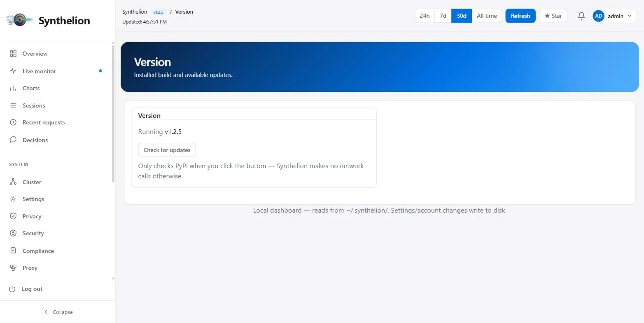This screenshot has width=644, height=323.
Task: Collapse the sidebar with chevron
Action: click(x=58, y=312)
